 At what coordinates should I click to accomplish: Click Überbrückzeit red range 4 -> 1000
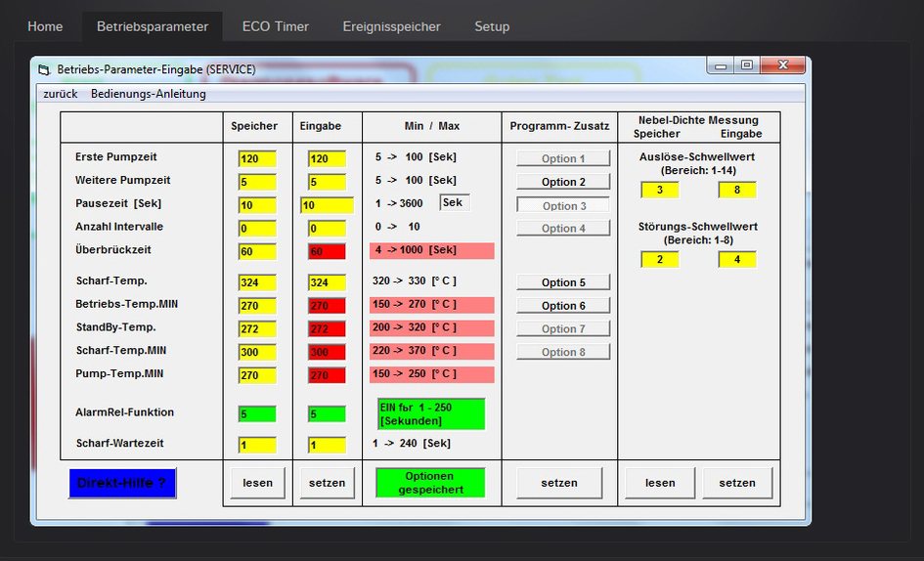coord(432,250)
